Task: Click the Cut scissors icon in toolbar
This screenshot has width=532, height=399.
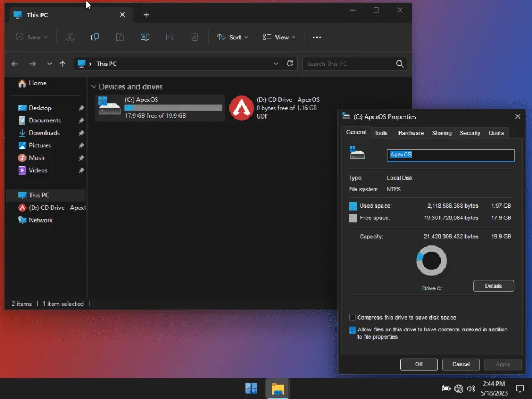Action: pos(70,37)
